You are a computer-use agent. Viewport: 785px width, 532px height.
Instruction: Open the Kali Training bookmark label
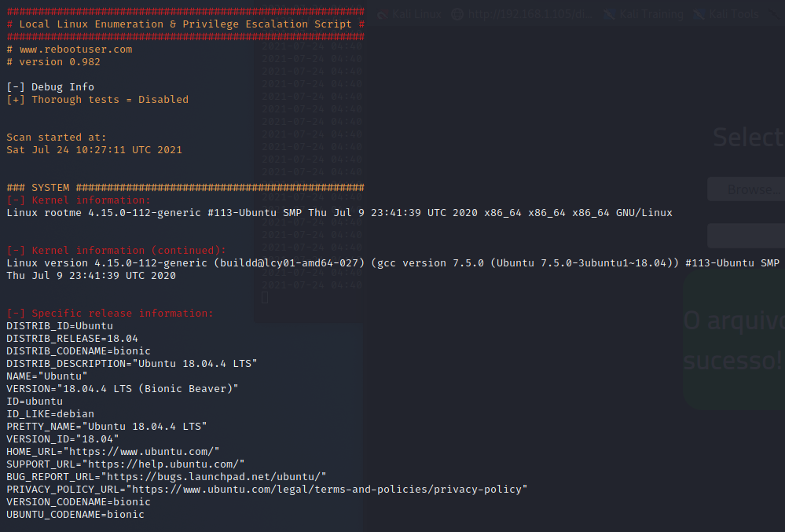(x=651, y=14)
